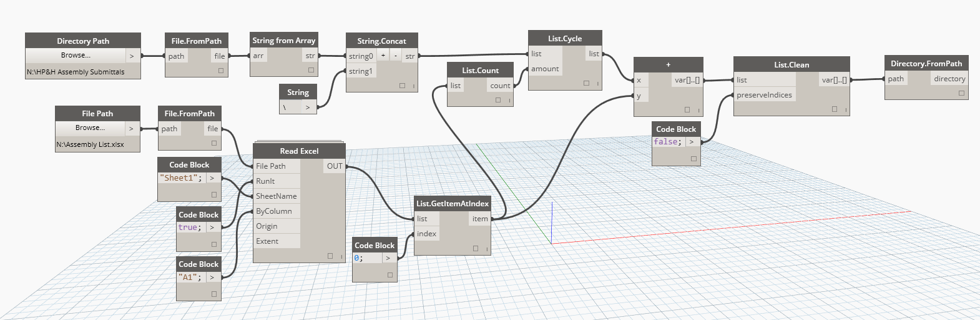Click the Read Excel node title
The image size is (980, 320).
(x=299, y=151)
